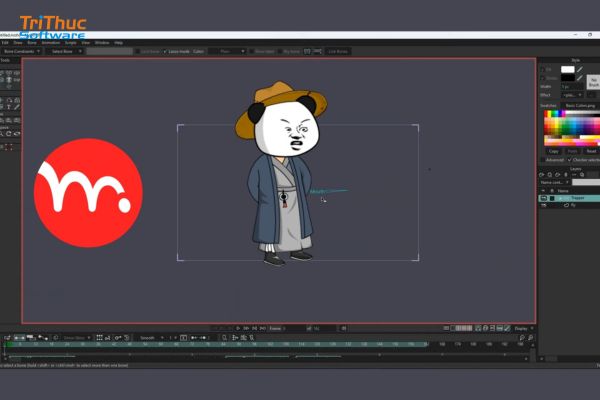
Task: Toggle the Advanced checkbox in Style panel
Action: 543,159
